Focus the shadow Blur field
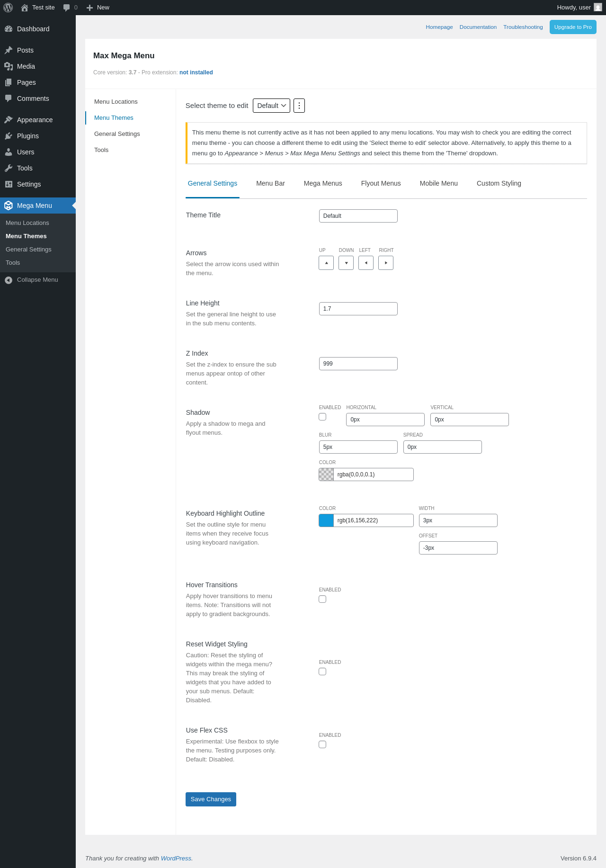Viewport: 606px width, 868px height. point(358,447)
